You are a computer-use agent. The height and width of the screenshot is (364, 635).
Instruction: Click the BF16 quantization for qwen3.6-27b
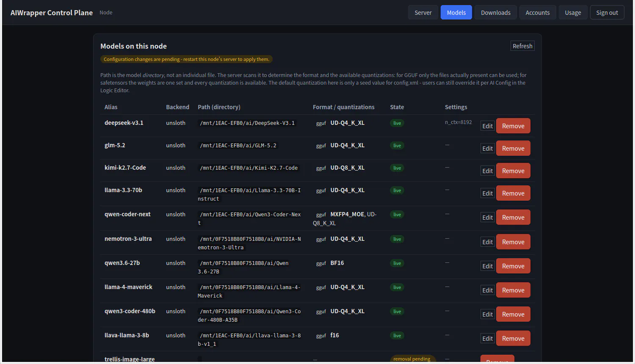click(x=337, y=263)
